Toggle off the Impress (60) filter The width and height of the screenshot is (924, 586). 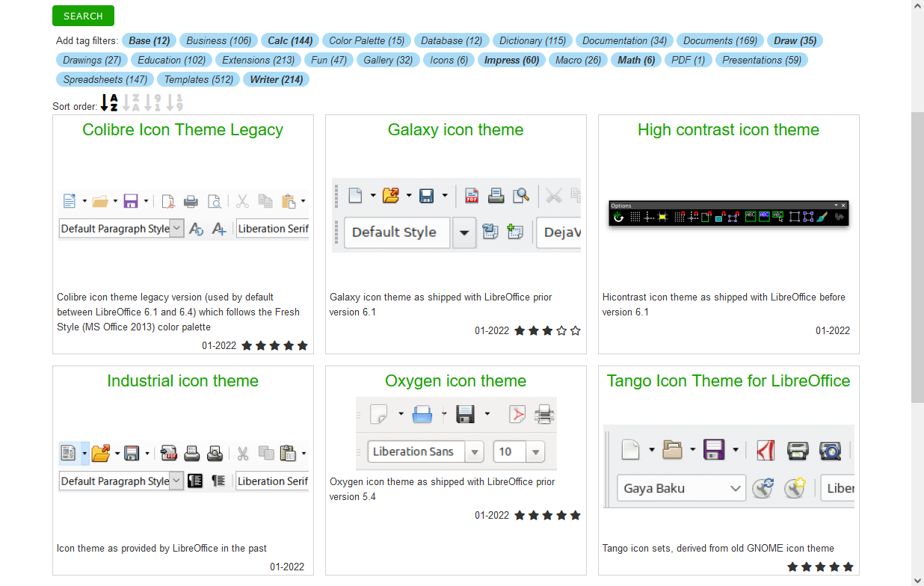[x=511, y=60]
